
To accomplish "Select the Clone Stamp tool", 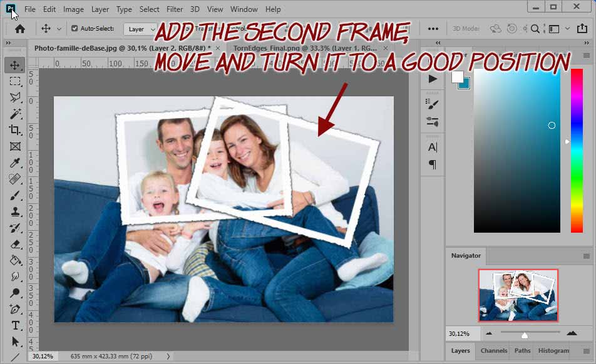I will pyautogui.click(x=15, y=211).
